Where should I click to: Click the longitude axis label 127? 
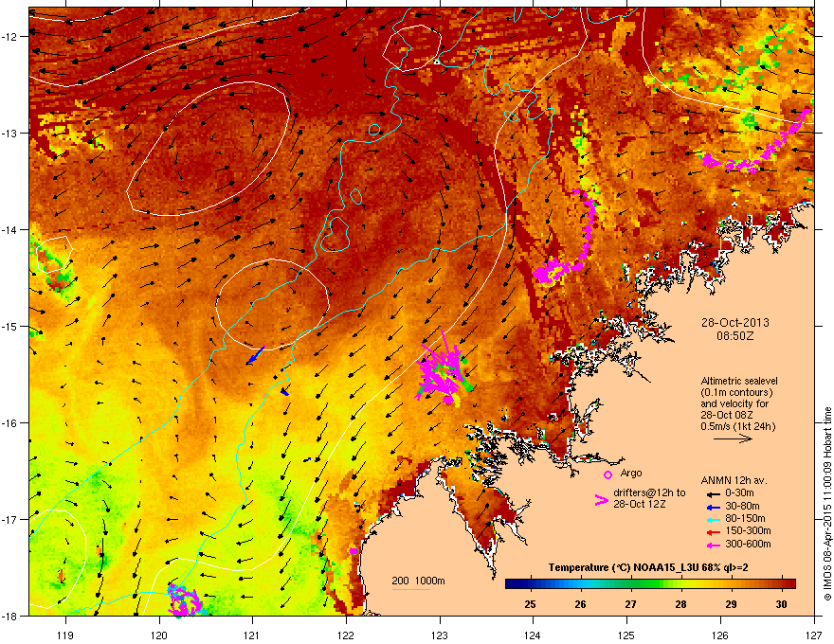[x=814, y=635]
